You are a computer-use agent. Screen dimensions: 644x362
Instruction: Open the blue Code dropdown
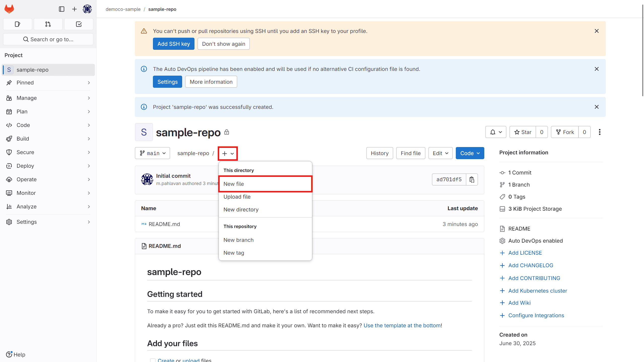tap(470, 153)
